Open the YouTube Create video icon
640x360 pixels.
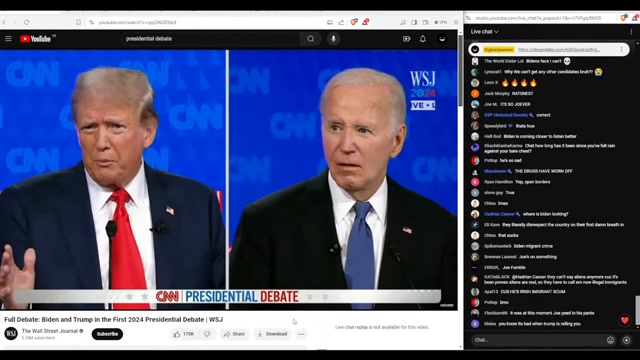pyautogui.click(x=406, y=39)
